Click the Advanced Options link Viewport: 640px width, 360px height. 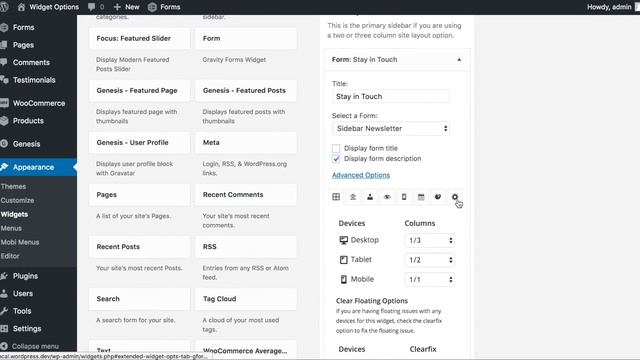click(x=361, y=175)
